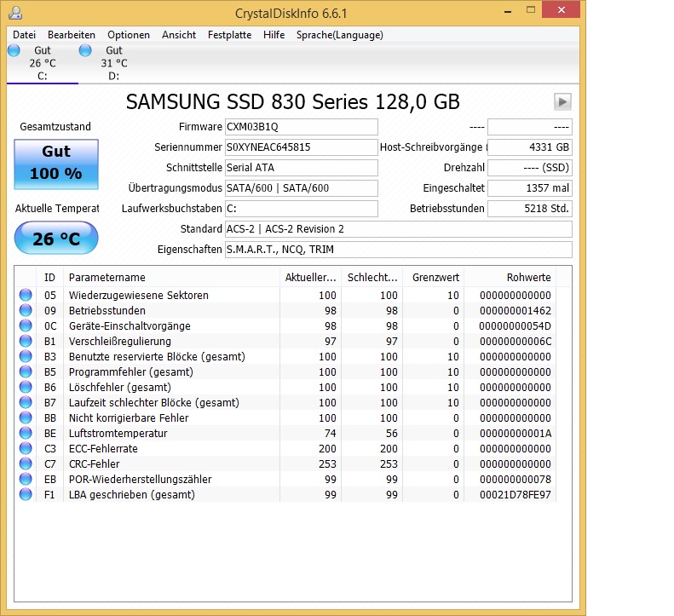Image resolution: width=674 pixels, height=616 pixels.
Task: Click the ID column header
Action: (x=50, y=277)
